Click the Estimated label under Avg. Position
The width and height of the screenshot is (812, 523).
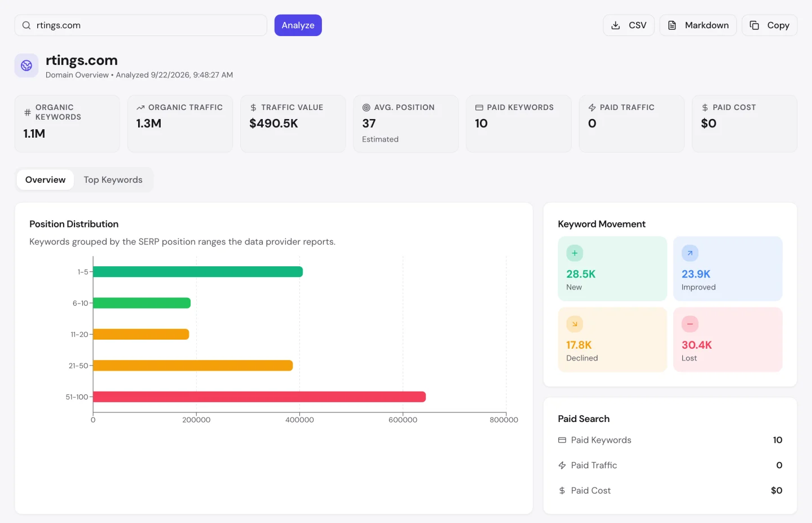pyautogui.click(x=380, y=139)
